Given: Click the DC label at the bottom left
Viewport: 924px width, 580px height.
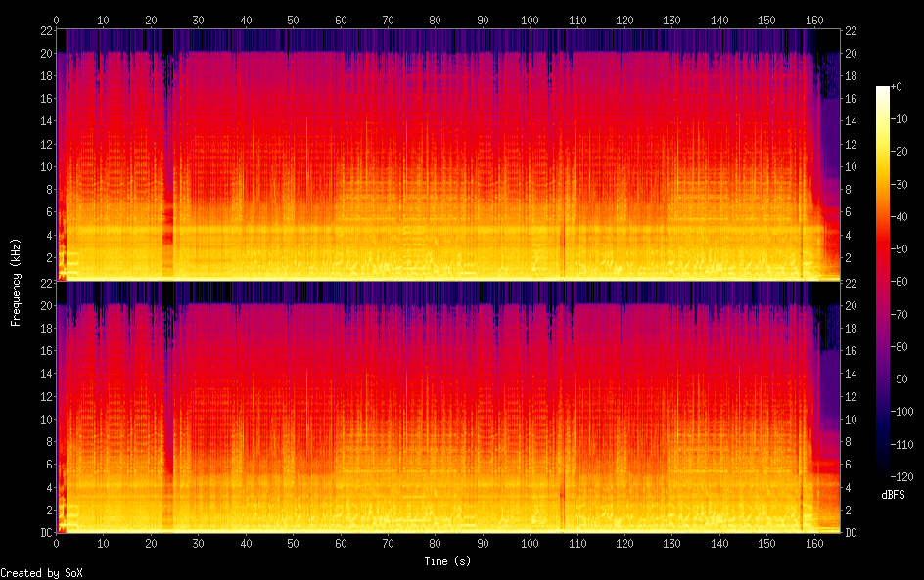Looking at the screenshot, I should coord(44,533).
